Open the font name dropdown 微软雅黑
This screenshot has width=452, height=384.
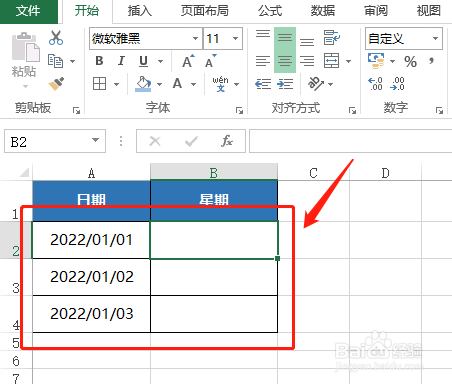pos(196,38)
